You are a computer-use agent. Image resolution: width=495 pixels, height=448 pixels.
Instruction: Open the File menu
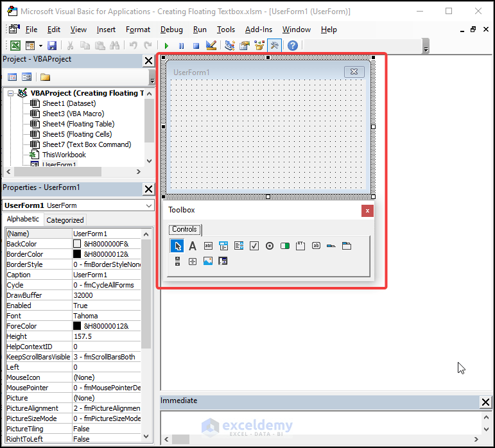click(x=31, y=30)
